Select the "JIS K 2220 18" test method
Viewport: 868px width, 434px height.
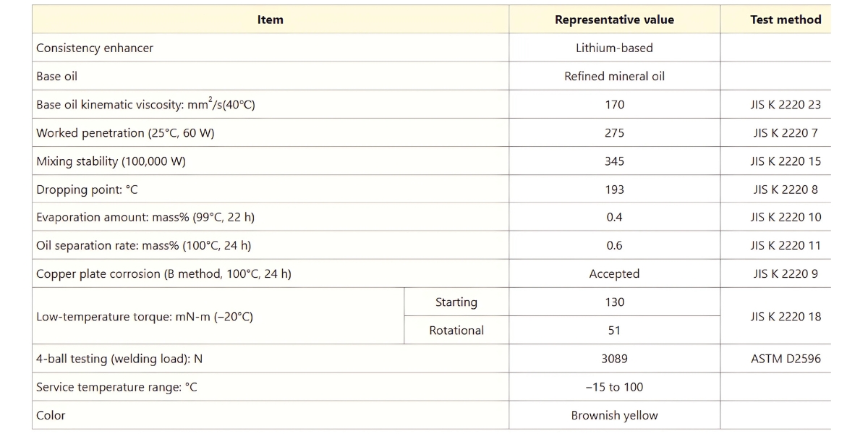tap(786, 316)
